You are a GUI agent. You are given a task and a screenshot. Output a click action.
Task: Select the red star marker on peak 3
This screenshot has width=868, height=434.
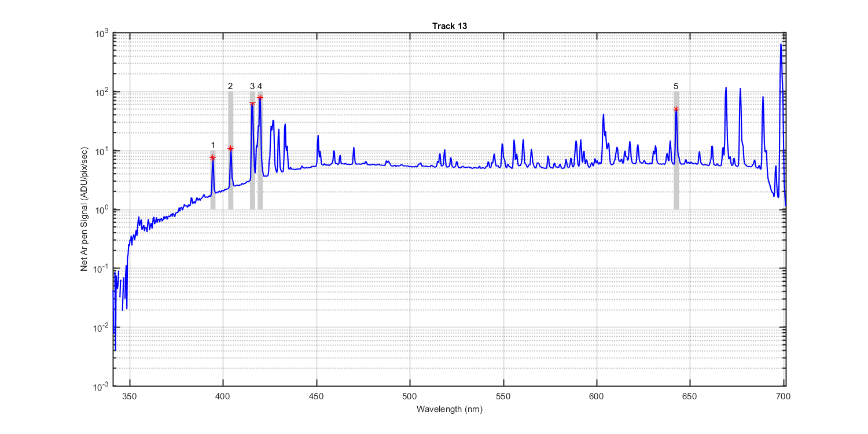coord(252,104)
